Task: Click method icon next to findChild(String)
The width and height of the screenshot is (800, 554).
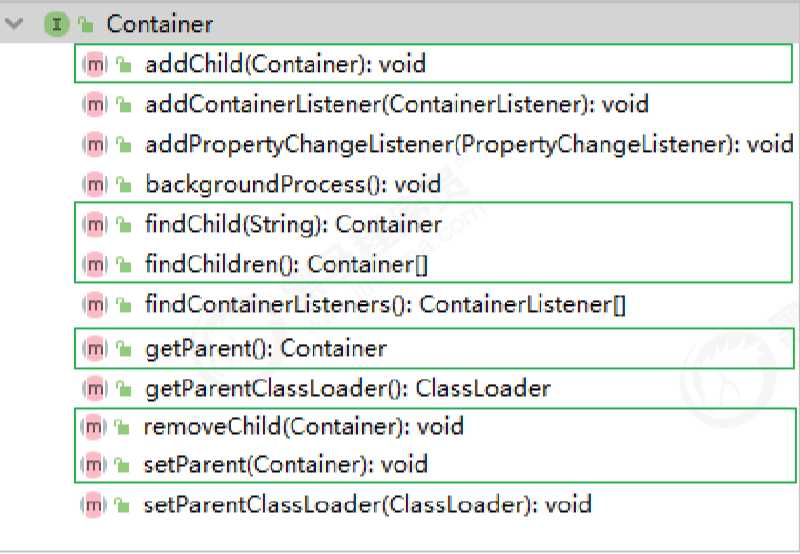Action: (x=94, y=224)
